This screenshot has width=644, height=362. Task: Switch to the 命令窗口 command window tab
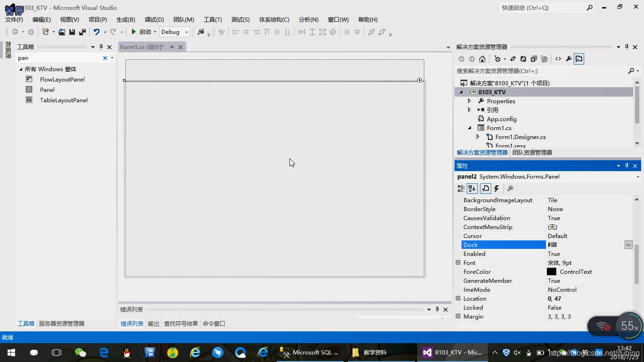tap(214, 323)
